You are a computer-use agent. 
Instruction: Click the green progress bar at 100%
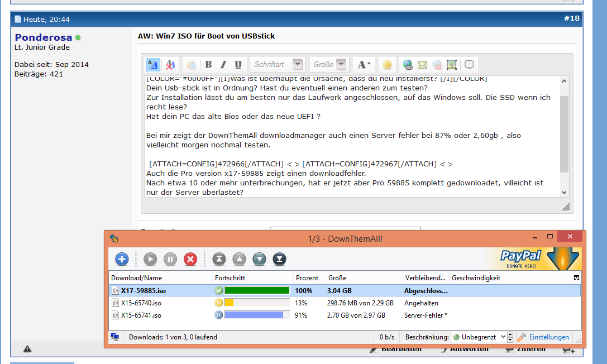click(257, 290)
